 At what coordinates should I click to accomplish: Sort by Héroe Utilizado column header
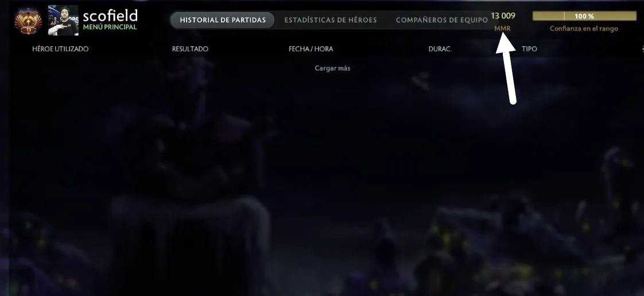tap(60, 49)
